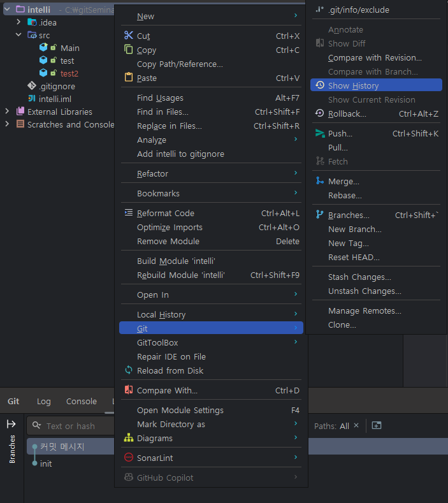
Task: Open the Open In submenu
Action: tap(211, 295)
